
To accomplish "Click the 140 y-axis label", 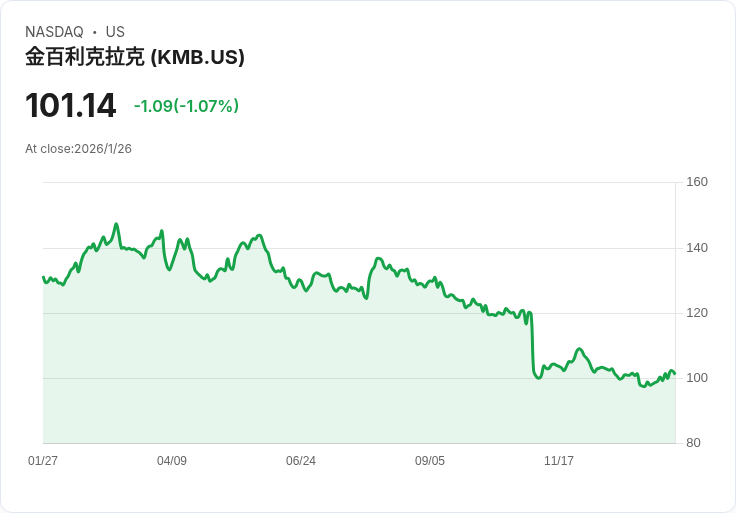I will 697,248.
